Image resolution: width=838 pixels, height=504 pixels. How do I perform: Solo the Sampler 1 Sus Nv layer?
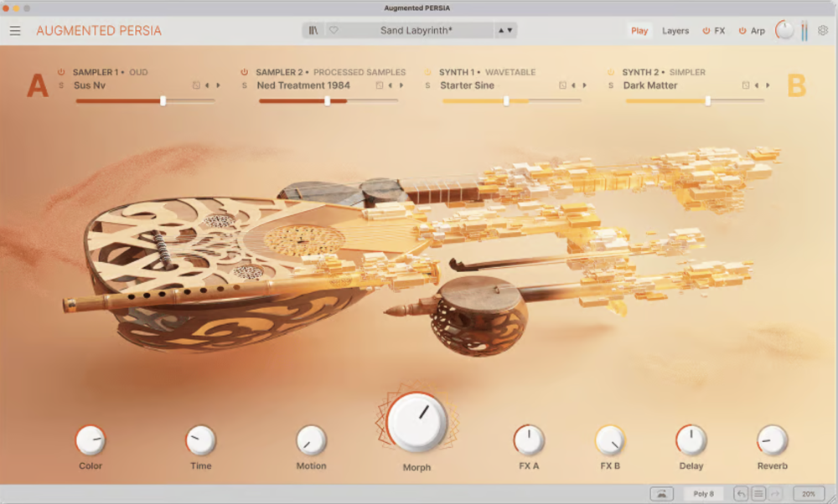coord(61,85)
